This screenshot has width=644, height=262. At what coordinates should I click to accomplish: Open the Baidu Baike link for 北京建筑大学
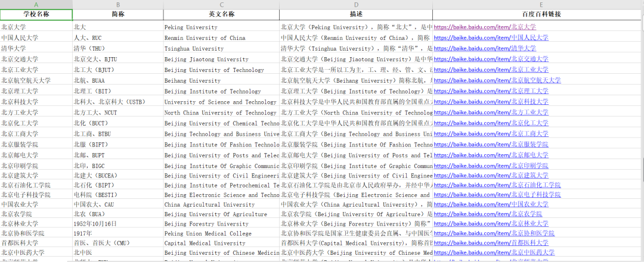click(491, 176)
